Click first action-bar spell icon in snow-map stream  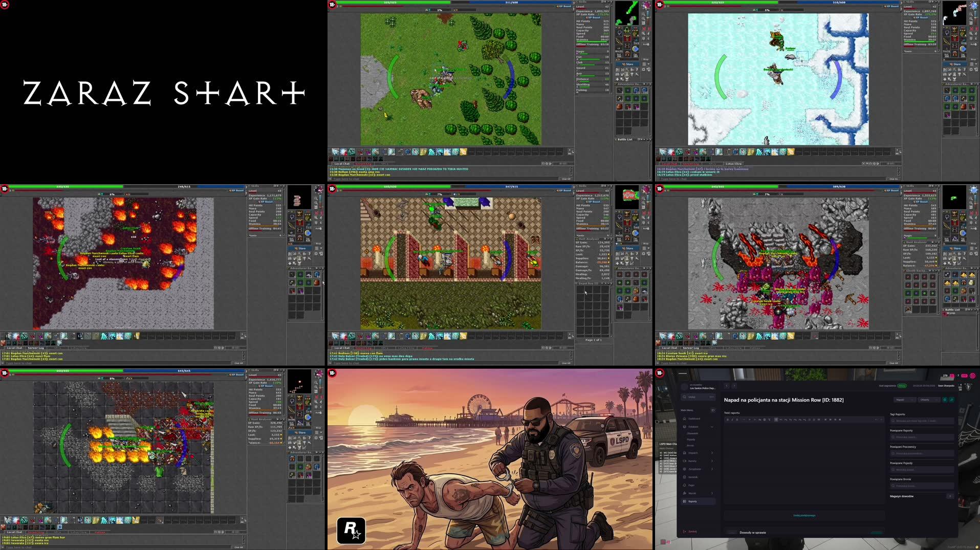coord(663,152)
